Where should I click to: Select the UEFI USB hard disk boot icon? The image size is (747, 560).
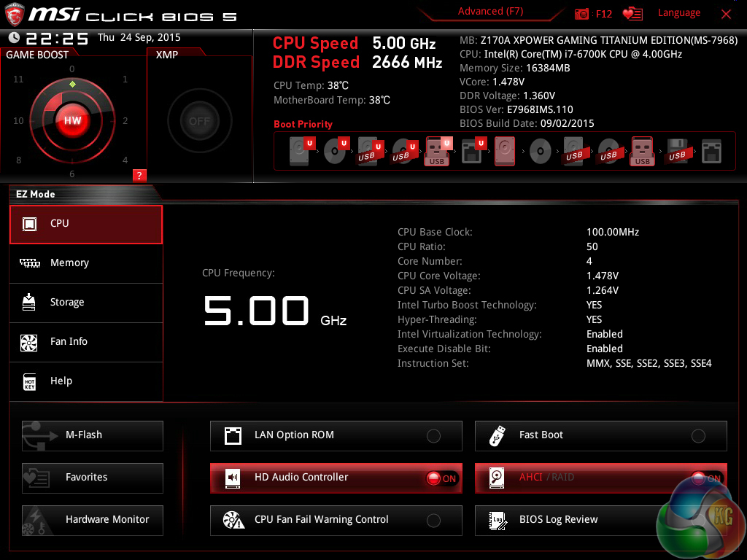tap(370, 152)
